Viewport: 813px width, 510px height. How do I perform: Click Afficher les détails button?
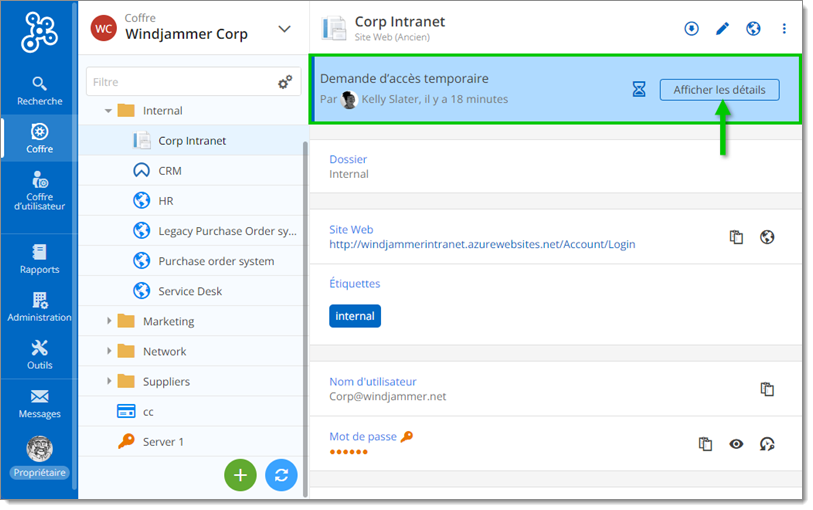[718, 90]
